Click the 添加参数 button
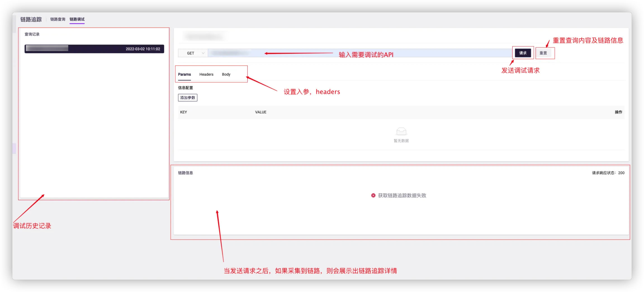 188,98
